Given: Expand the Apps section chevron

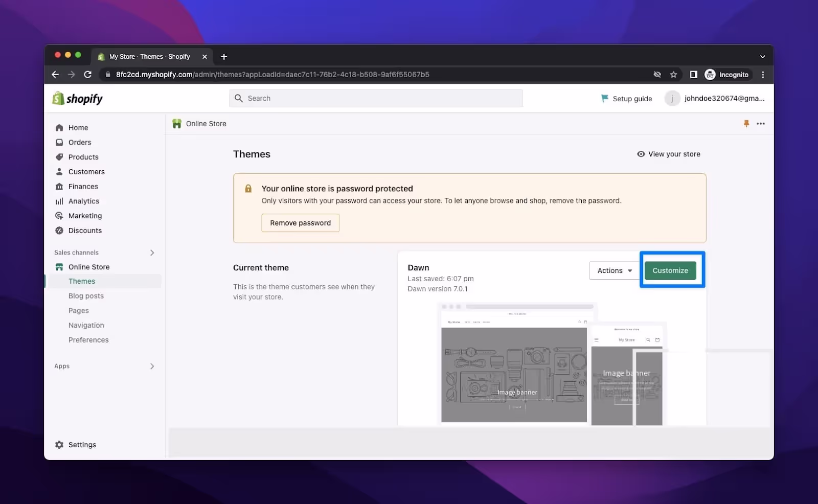Looking at the screenshot, I should tap(152, 366).
